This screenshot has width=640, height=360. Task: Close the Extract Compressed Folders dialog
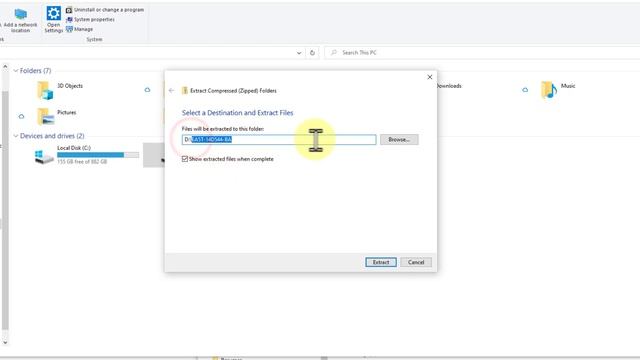tap(429, 77)
